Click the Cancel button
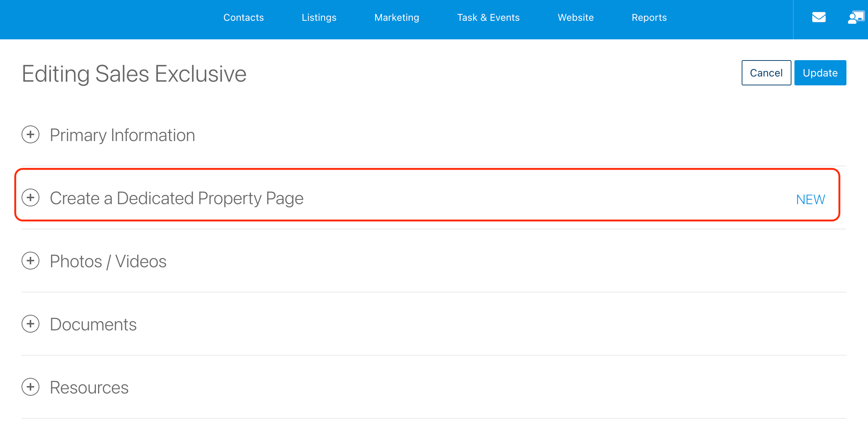The height and width of the screenshot is (441, 868). tap(766, 73)
